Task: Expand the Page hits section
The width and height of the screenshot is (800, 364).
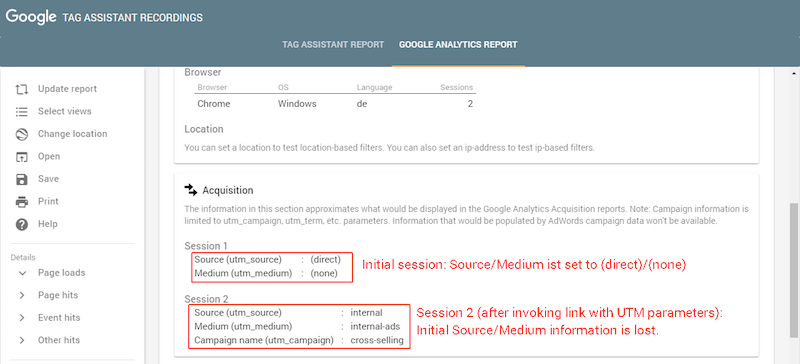Action: coord(22,296)
